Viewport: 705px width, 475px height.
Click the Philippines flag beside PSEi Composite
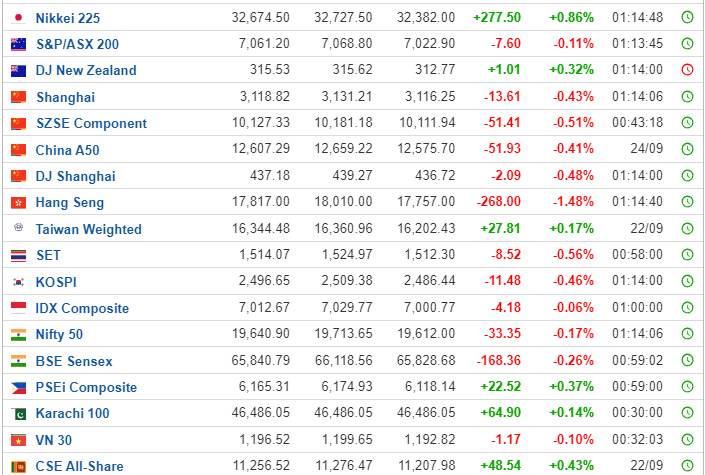pos(18,387)
